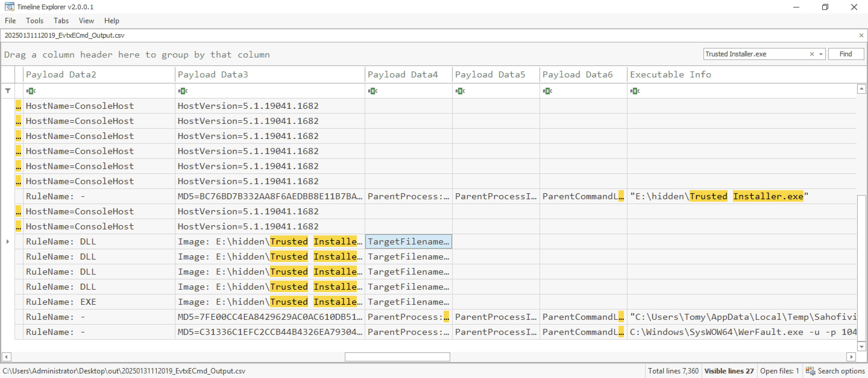The height and width of the screenshot is (378, 868).
Task: Expand the RuleName: DLL row indicator
Action: pos(8,241)
